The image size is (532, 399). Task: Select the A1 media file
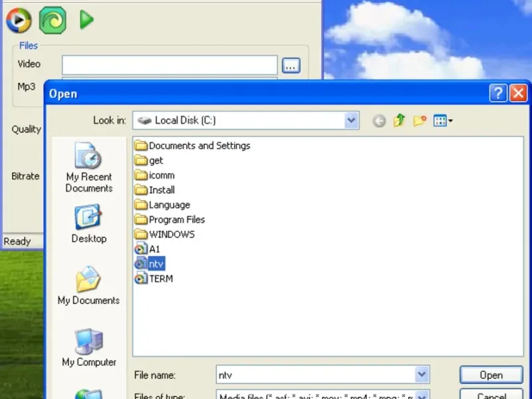pyautogui.click(x=147, y=249)
